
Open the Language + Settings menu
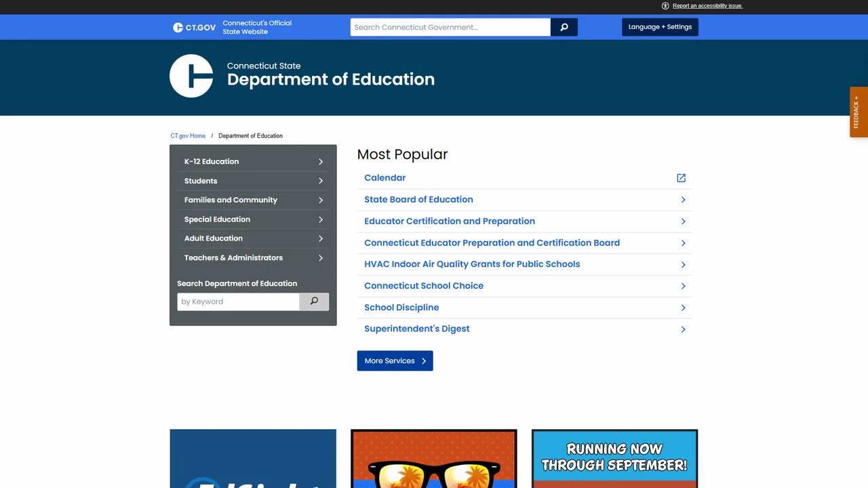click(660, 27)
